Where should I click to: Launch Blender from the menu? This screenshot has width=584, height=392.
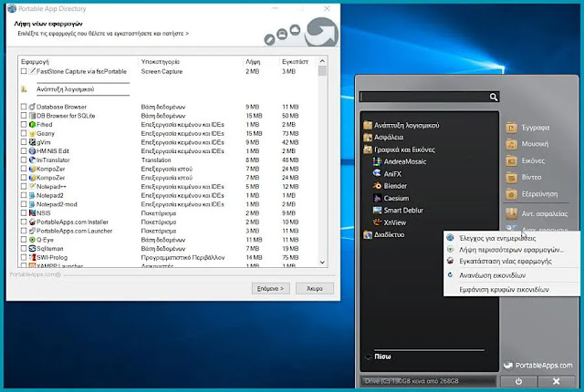point(390,186)
